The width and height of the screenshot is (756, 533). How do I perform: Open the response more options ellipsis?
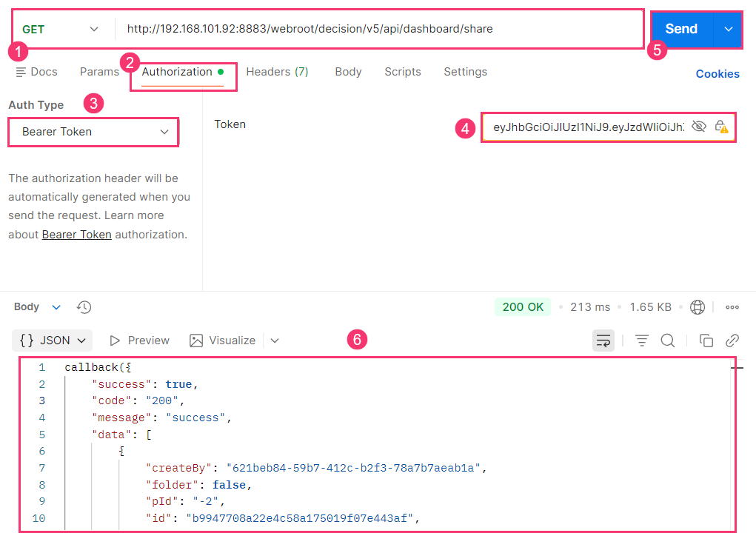tap(732, 307)
